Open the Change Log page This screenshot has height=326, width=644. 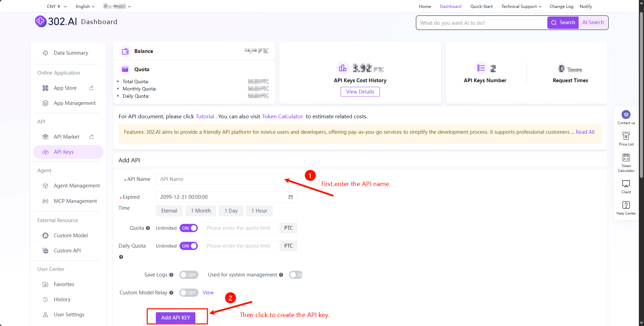pos(561,6)
